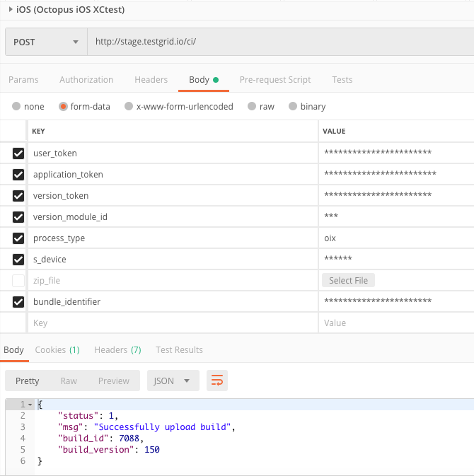Click the application_token key cell
This screenshot has height=476, width=474.
[173, 175]
